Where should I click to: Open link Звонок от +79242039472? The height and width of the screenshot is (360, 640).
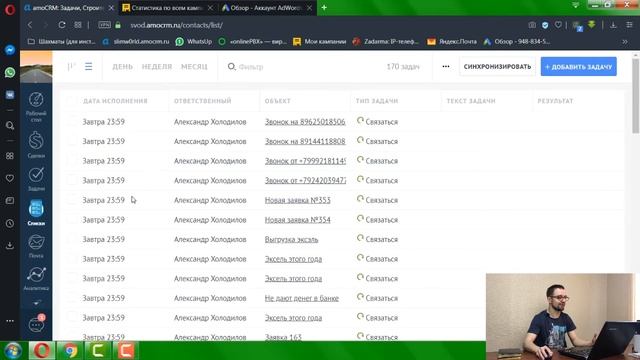pos(305,180)
